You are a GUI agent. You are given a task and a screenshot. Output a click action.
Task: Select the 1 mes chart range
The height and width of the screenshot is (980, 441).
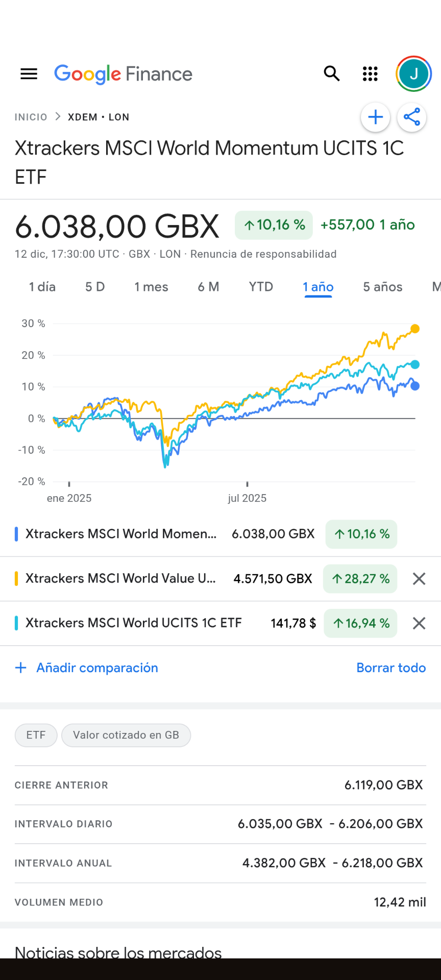click(151, 287)
